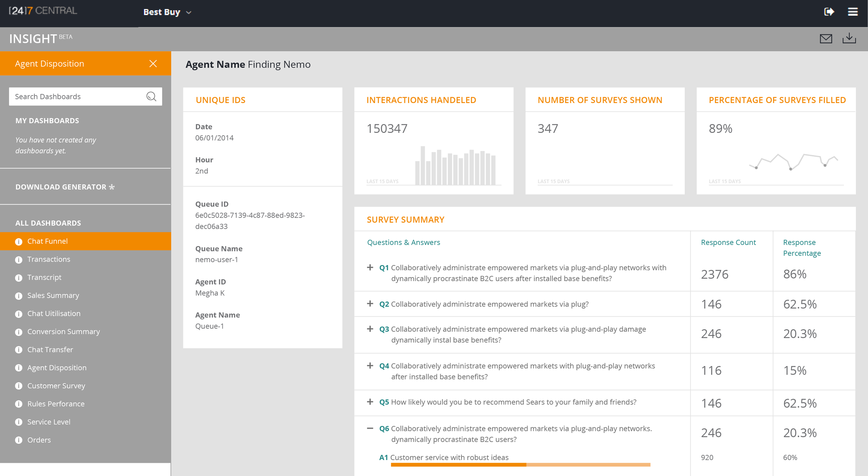Click the star icon next to Download Generator

pyautogui.click(x=112, y=187)
